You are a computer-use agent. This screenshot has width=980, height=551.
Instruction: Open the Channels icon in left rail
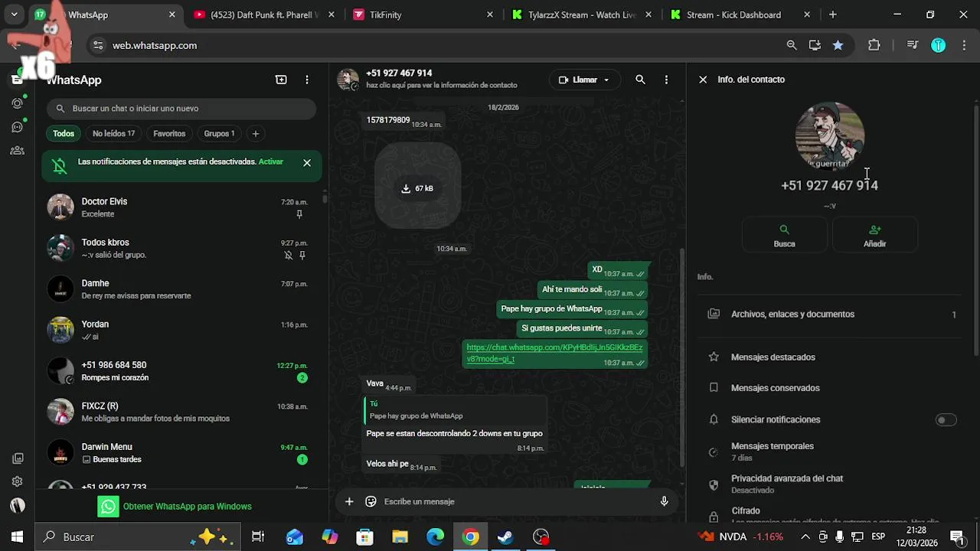(x=17, y=127)
